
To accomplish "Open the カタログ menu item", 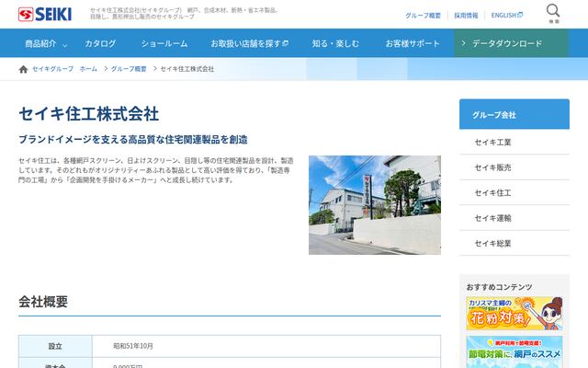I will (100, 43).
